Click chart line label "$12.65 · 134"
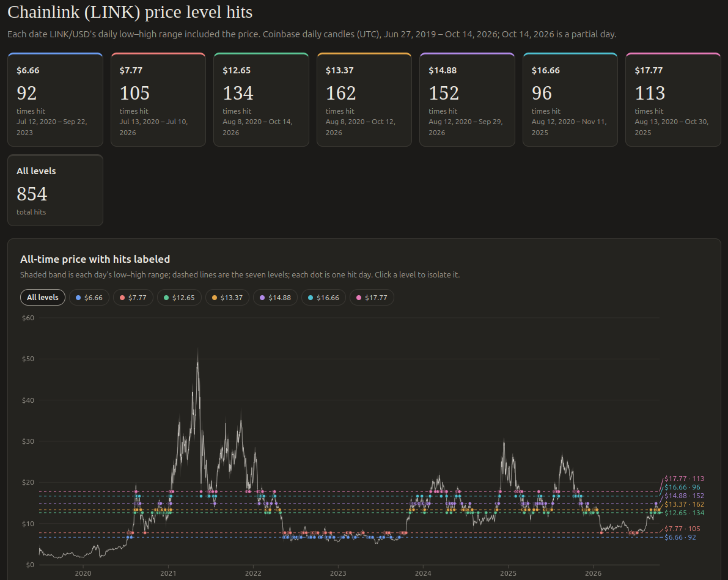The width and height of the screenshot is (728, 580). [685, 513]
